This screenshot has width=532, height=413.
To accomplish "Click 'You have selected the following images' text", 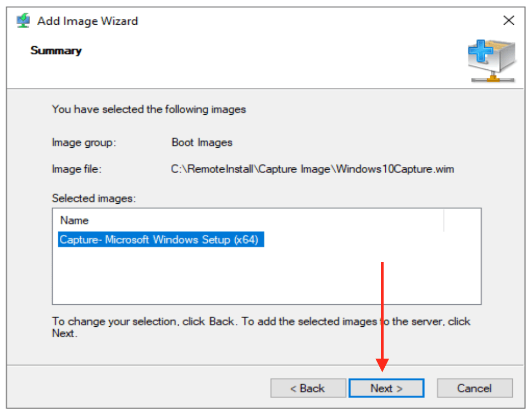I will (149, 109).
